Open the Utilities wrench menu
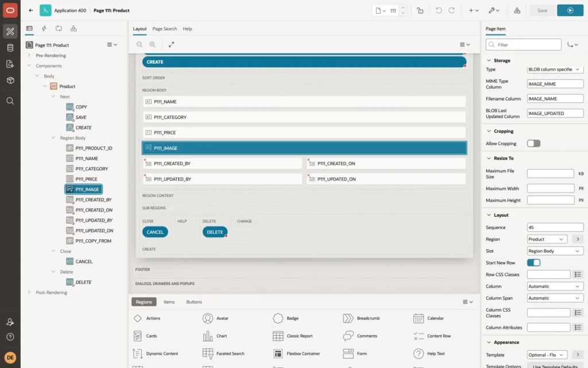The width and height of the screenshot is (588, 368). tap(494, 10)
